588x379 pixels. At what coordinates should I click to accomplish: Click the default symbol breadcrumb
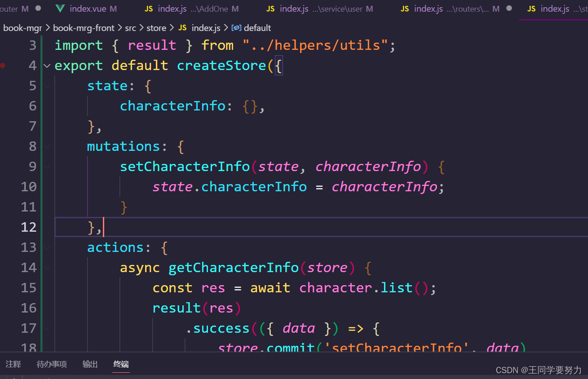point(257,28)
